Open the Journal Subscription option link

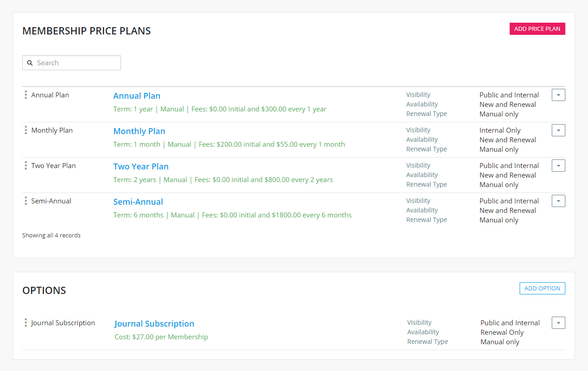(154, 324)
